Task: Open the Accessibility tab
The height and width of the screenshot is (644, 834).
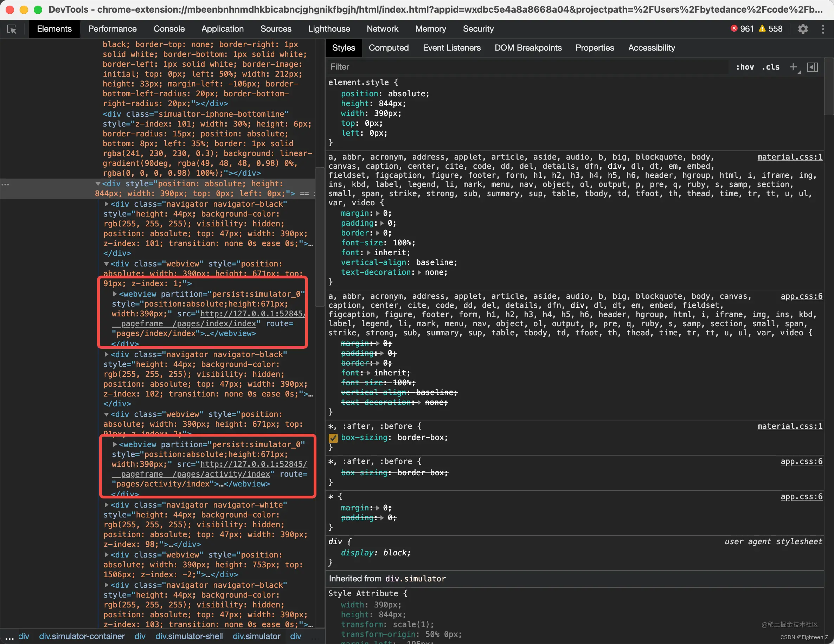Action: tap(652, 48)
